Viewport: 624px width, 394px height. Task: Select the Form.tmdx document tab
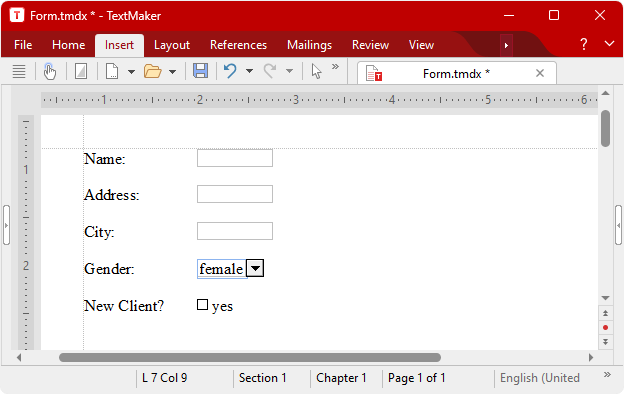click(x=456, y=74)
